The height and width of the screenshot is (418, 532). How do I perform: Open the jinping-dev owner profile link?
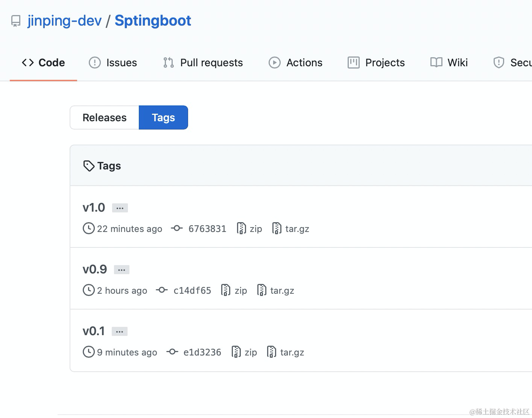click(x=64, y=21)
